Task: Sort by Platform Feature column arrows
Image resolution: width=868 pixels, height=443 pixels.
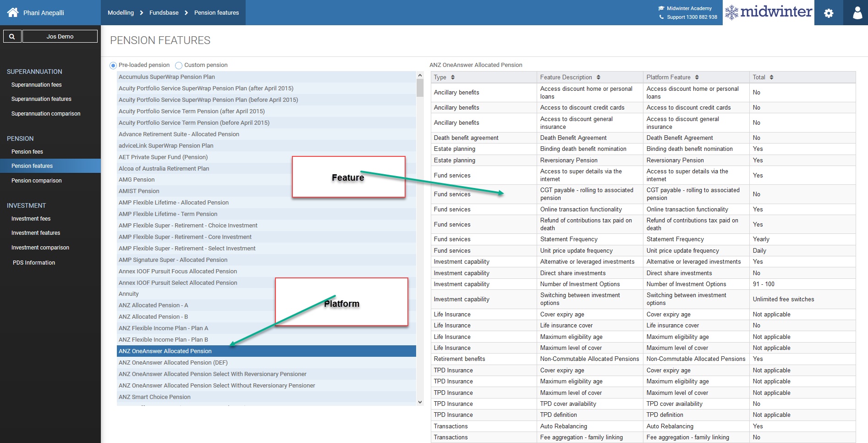Action: 697,77
